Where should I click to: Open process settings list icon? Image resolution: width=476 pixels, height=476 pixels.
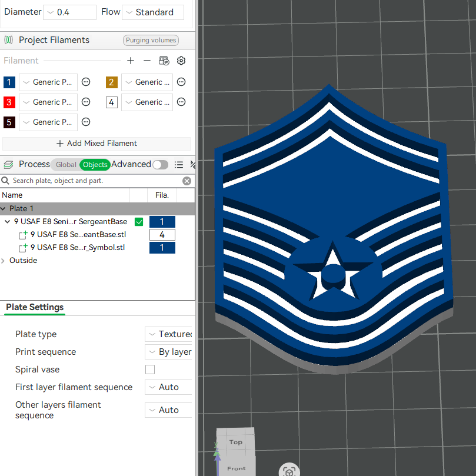click(x=179, y=165)
